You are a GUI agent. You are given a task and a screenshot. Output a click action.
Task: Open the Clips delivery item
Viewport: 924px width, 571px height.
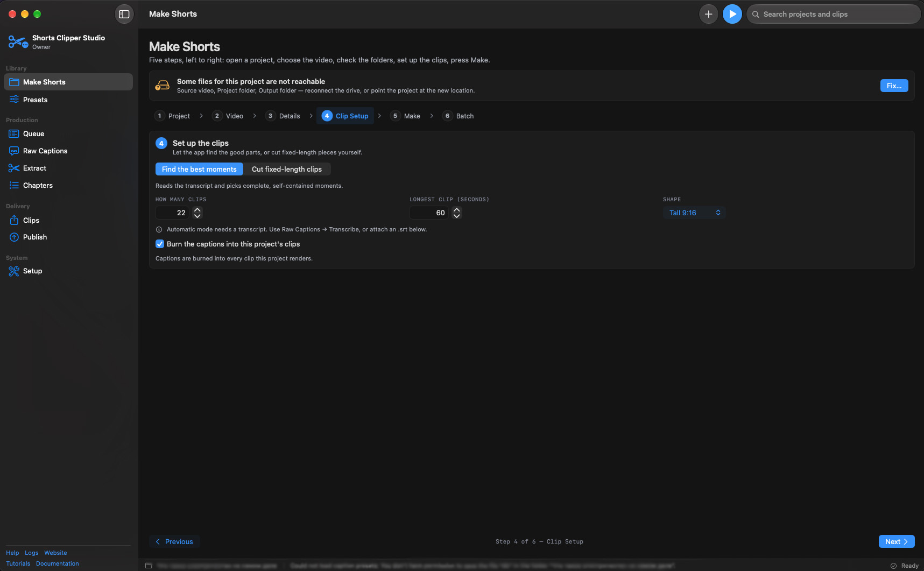[68, 220]
